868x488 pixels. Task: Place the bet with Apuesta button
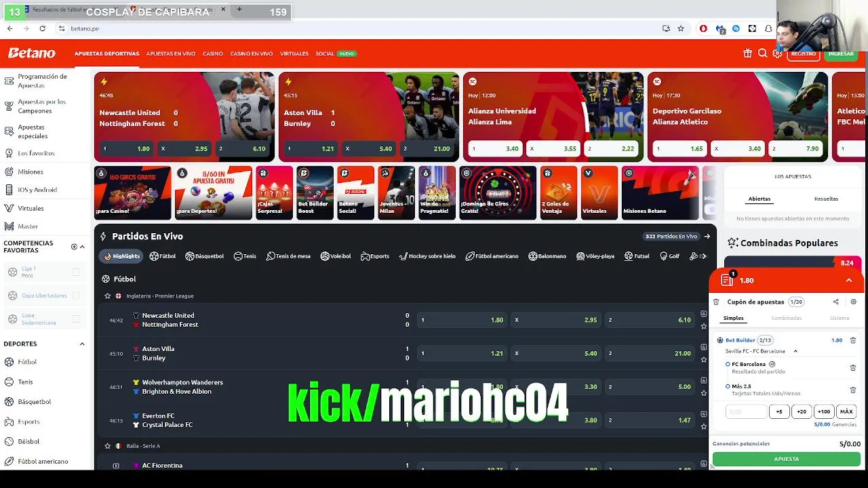[x=787, y=459]
